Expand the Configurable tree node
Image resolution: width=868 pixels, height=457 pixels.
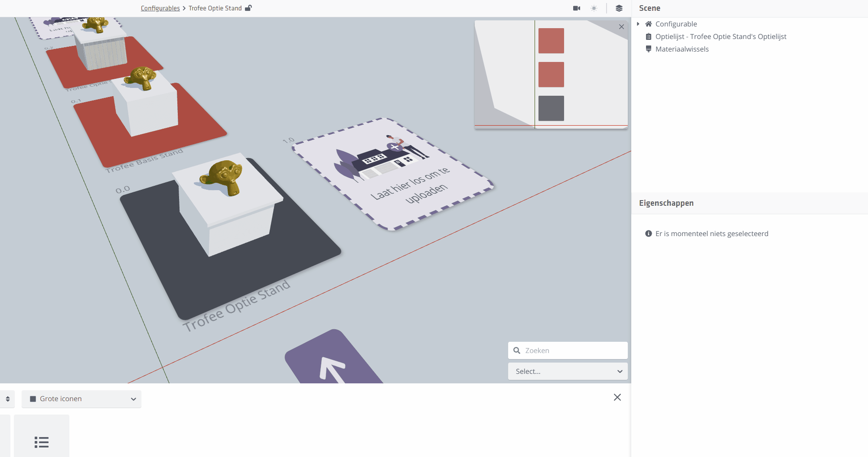point(638,24)
